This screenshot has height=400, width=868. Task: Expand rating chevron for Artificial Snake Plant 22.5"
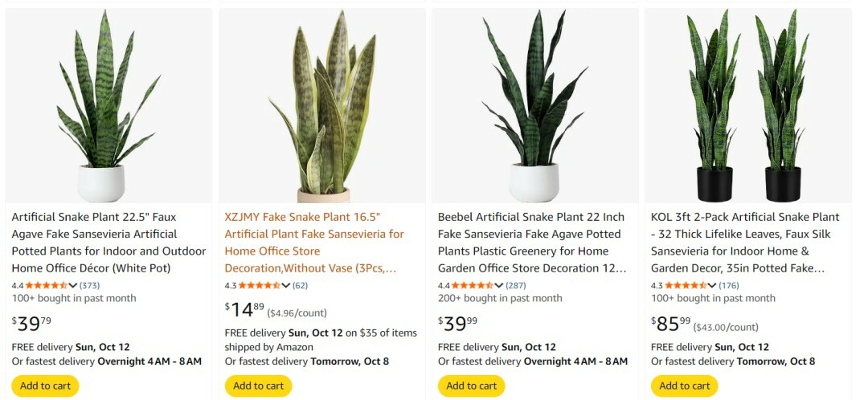pyautogui.click(x=73, y=285)
